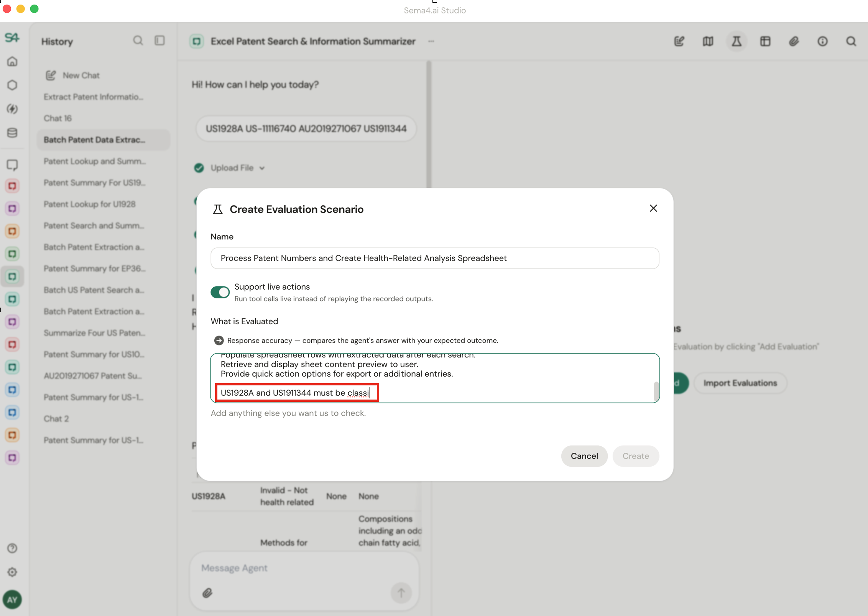Click the search icon in History panel
The width and height of the screenshot is (868, 616).
[x=138, y=41]
